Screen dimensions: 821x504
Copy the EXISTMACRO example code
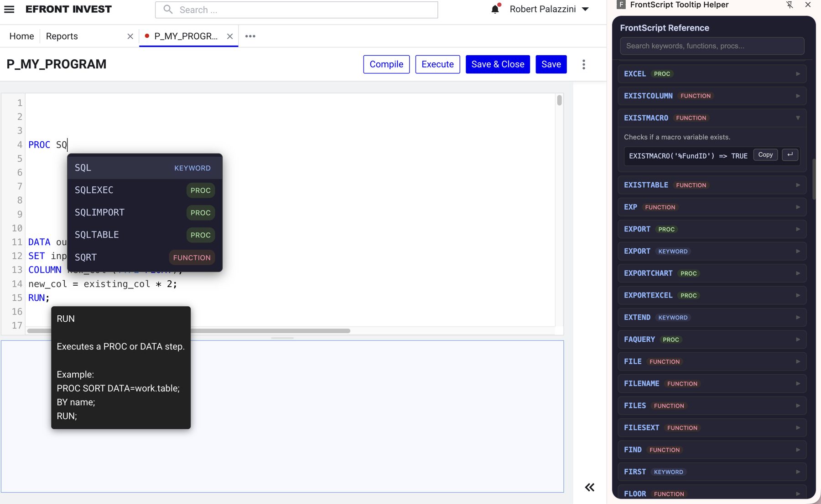[x=765, y=155]
